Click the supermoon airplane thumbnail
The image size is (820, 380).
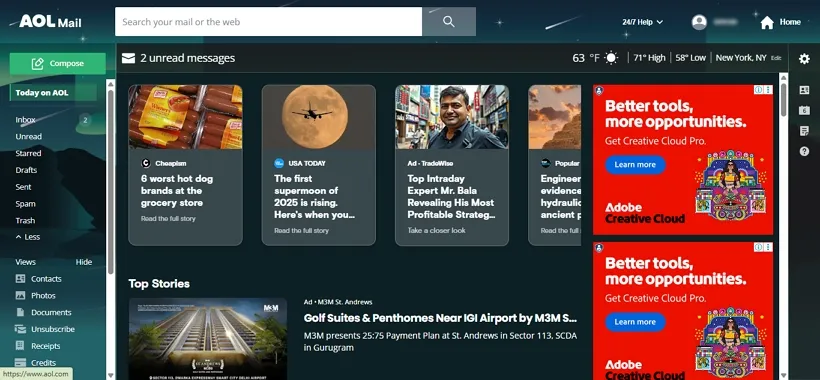coord(318,117)
